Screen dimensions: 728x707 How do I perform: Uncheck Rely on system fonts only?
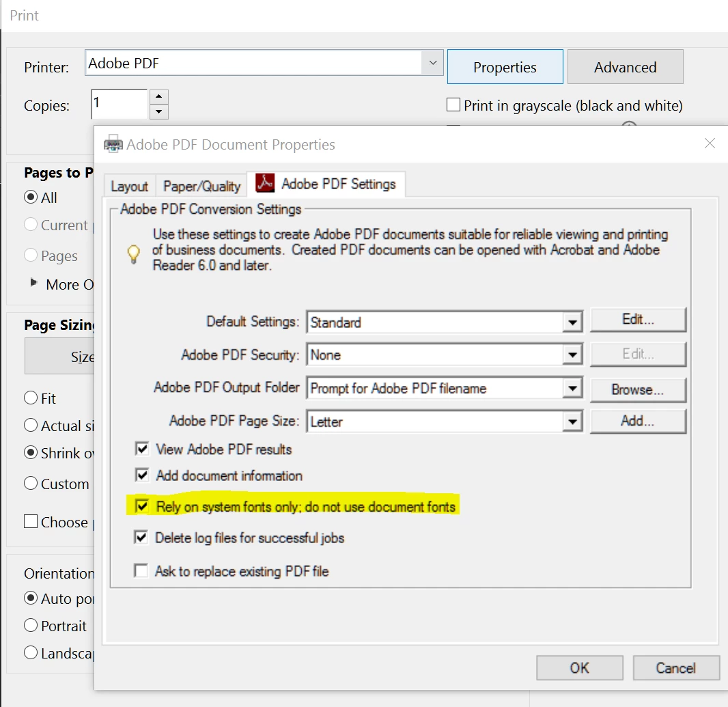142,506
